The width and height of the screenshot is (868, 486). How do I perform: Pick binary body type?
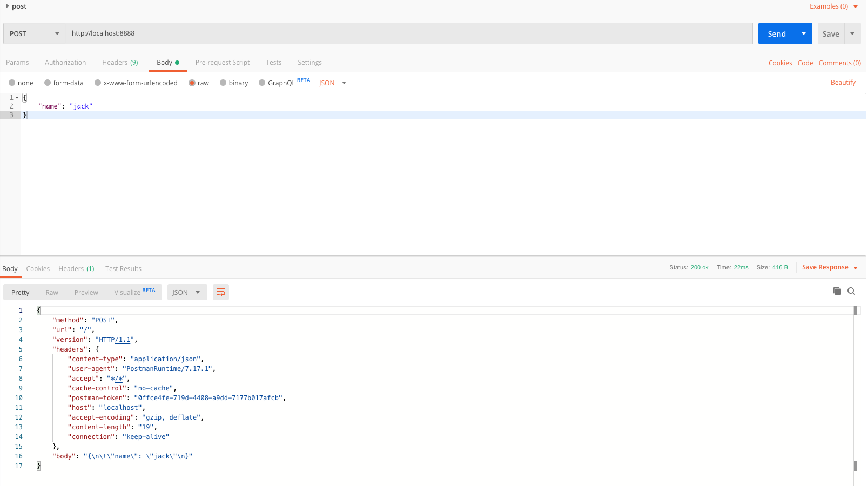tap(234, 83)
